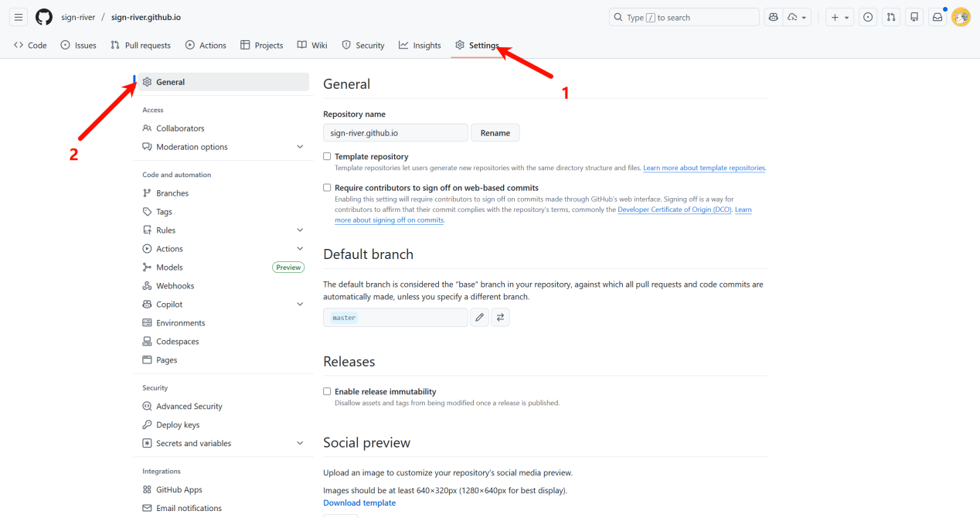This screenshot has width=980, height=518.
Task: Click the Rename button
Action: (x=495, y=133)
